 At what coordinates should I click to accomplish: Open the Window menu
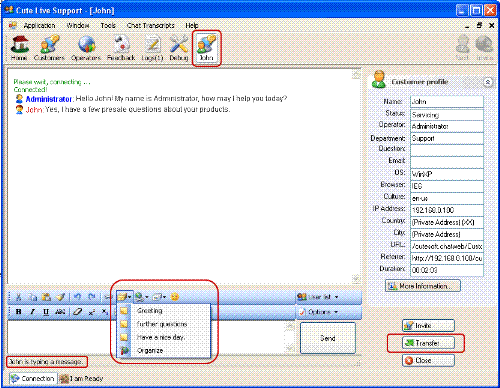click(x=78, y=26)
